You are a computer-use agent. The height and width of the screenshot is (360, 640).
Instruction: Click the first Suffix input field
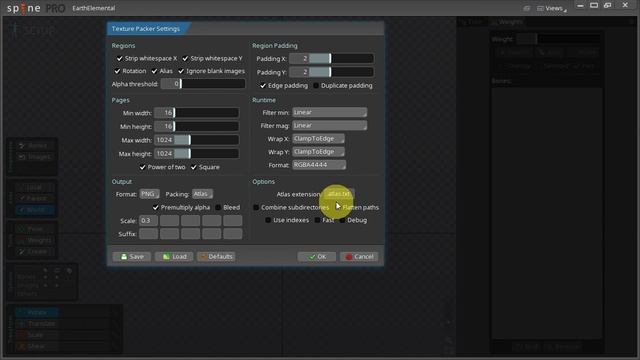pos(149,234)
